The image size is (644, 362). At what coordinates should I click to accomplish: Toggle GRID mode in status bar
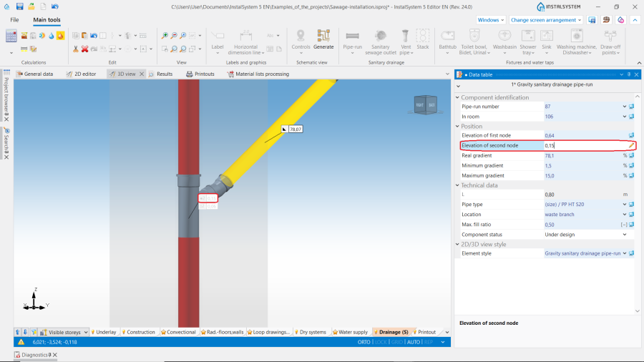coord(397,342)
